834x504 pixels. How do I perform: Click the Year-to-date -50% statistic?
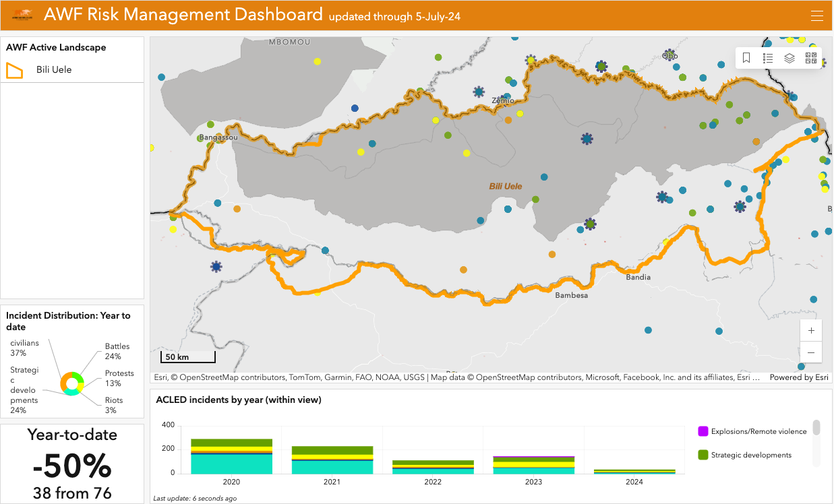72,465
